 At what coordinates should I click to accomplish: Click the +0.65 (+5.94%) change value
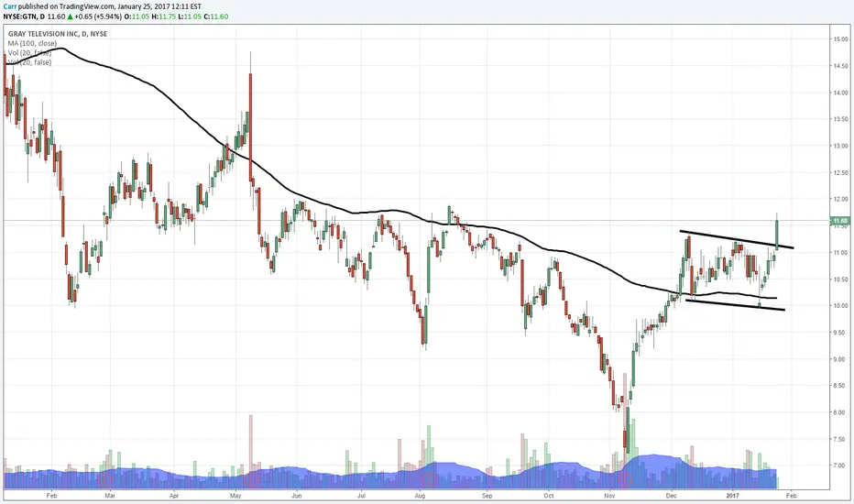pyautogui.click(x=98, y=16)
